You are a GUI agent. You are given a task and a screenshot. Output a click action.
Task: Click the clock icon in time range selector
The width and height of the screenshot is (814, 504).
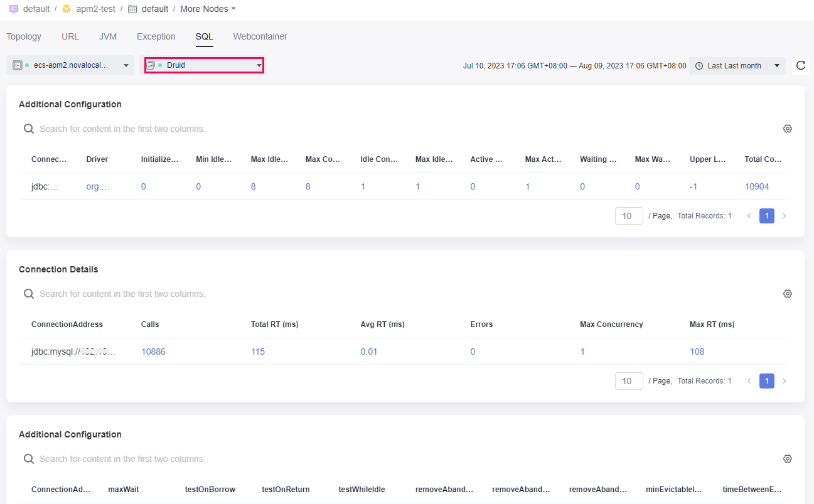[x=699, y=66]
